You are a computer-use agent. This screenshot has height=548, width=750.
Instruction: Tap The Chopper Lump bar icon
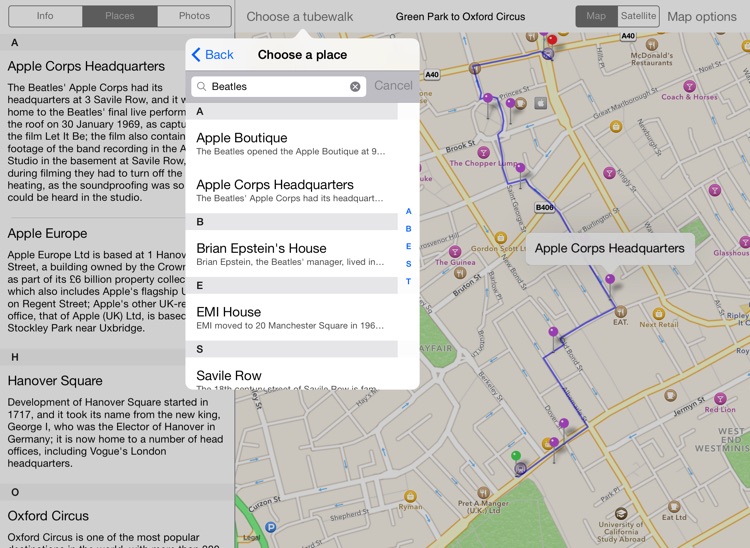point(484,153)
